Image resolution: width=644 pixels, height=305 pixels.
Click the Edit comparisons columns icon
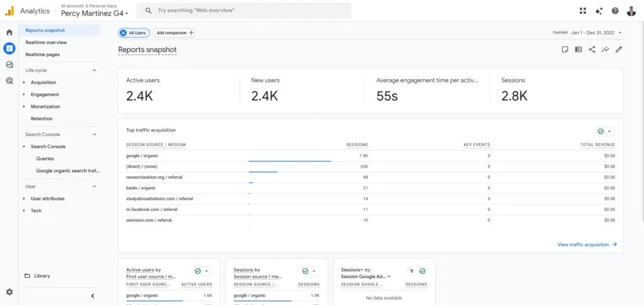[x=578, y=50]
